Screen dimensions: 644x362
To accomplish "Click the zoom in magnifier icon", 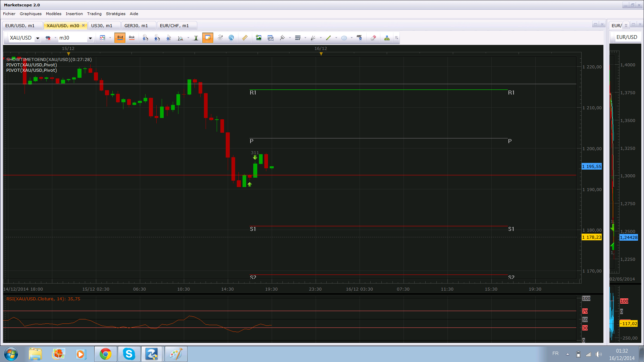I will (145, 38).
